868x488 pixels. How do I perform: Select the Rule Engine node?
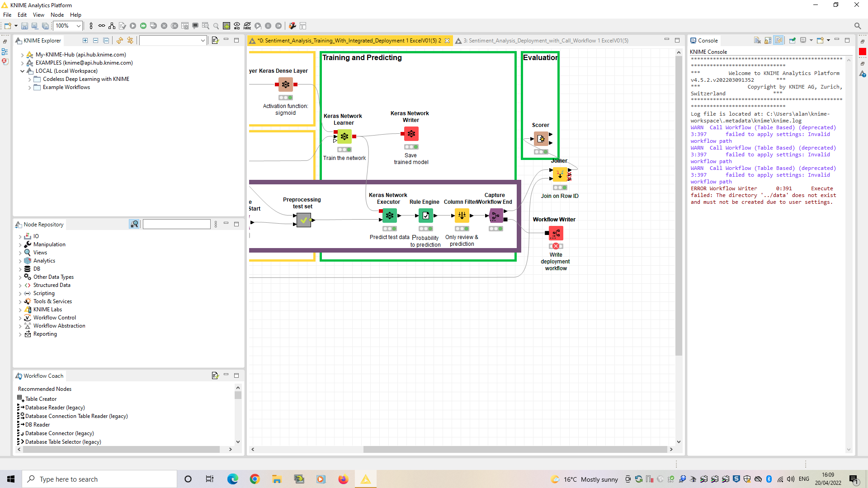tap(425, 216)
